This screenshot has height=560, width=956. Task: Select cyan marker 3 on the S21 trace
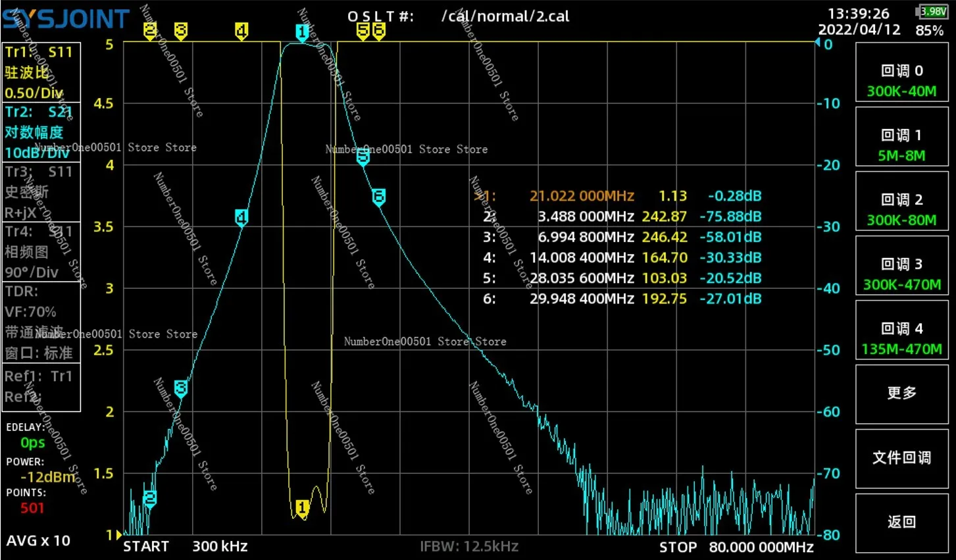[x=181, y=388]
